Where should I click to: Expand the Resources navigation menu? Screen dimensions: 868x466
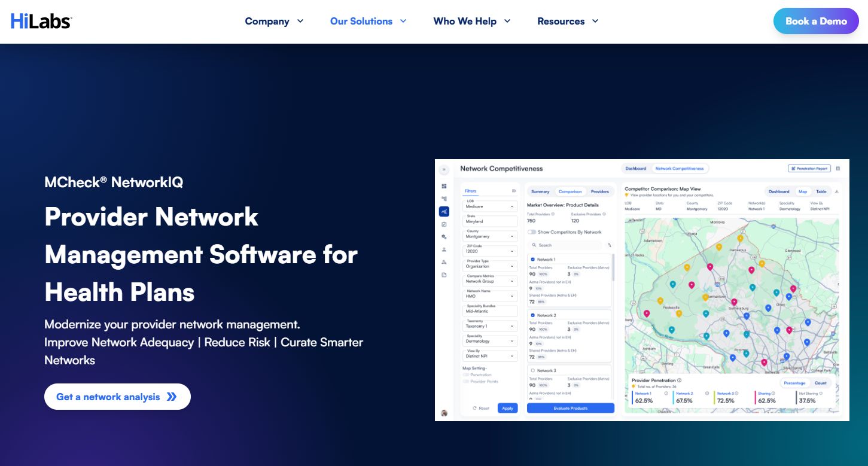click(568, 21)
